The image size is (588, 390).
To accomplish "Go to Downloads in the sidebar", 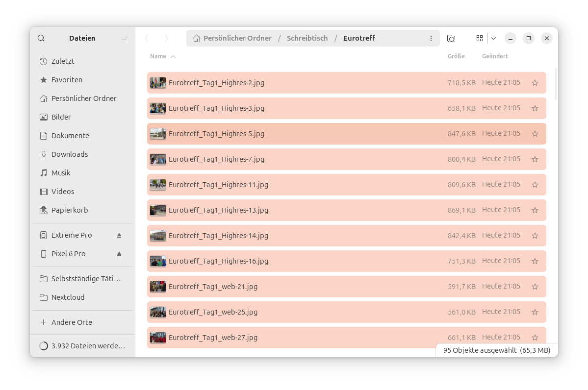I will tap(69, 154).
